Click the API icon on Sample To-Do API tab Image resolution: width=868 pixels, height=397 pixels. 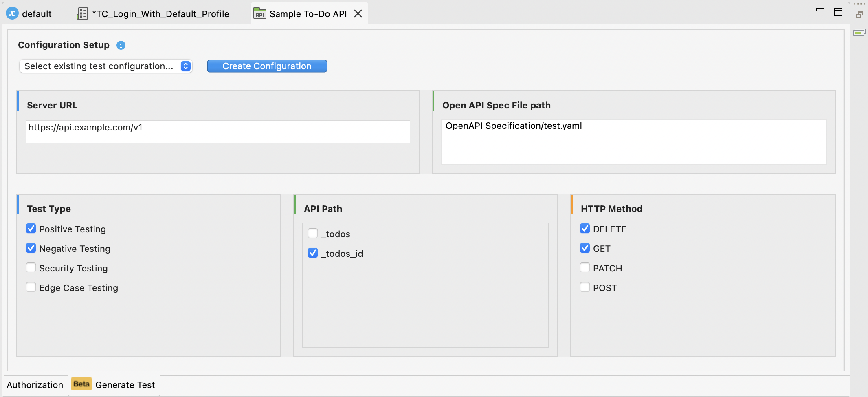tap(260, 13)
